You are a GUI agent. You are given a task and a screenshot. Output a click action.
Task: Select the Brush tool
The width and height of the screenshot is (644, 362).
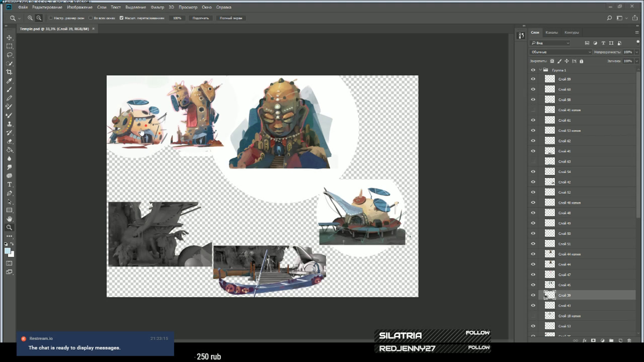coord(9,89)
